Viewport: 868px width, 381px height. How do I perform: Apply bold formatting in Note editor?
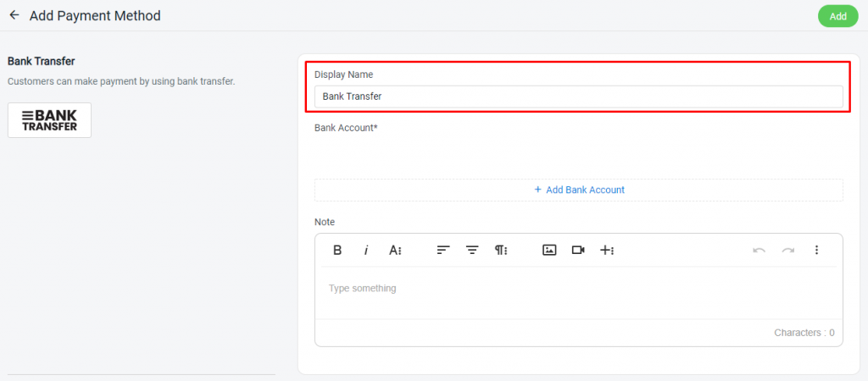[337, 251]
